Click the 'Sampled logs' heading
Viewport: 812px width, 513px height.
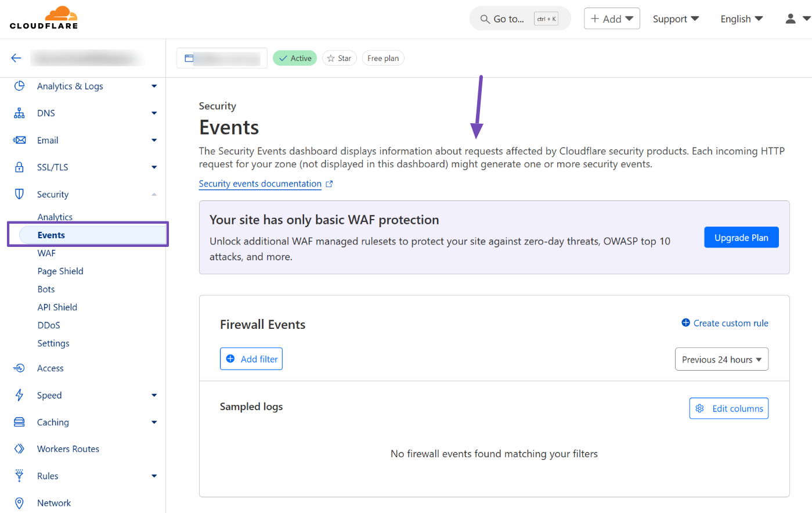(x=251, y=407)
